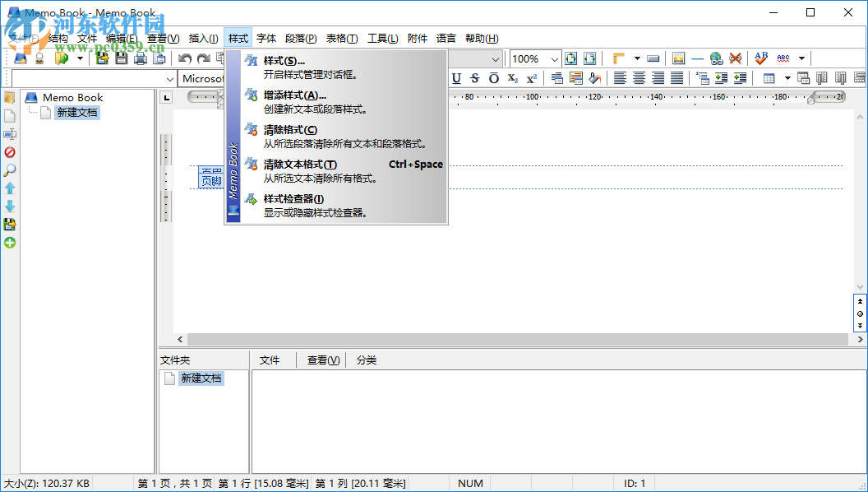Click the blank new document sidebar icon
Screen dimensions: 868x492
(x=9, y=116)
